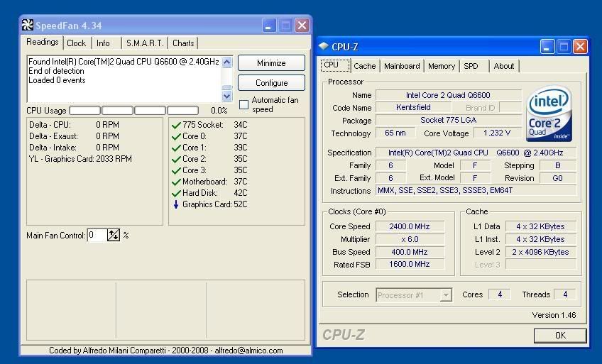Click the first CPU Usage bar
Image resolution: width=602 pixels, height=364 pixels.
tap(85, 111)
